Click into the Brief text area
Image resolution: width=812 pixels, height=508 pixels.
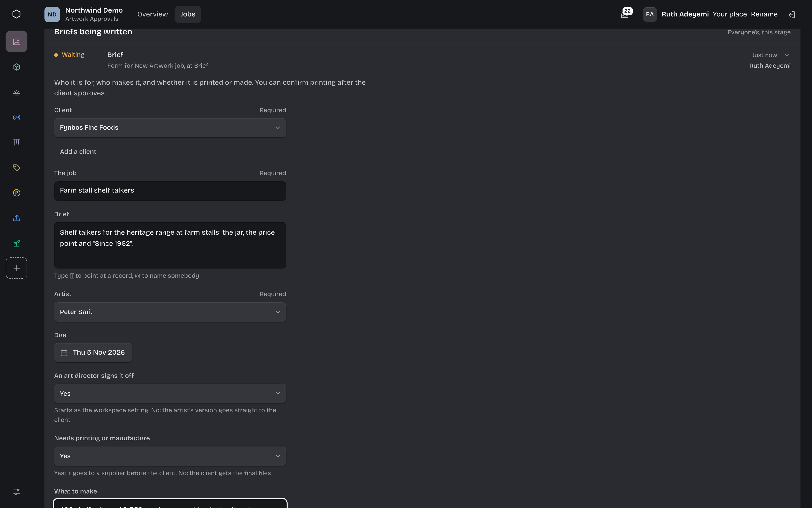[x=170, y=245]
